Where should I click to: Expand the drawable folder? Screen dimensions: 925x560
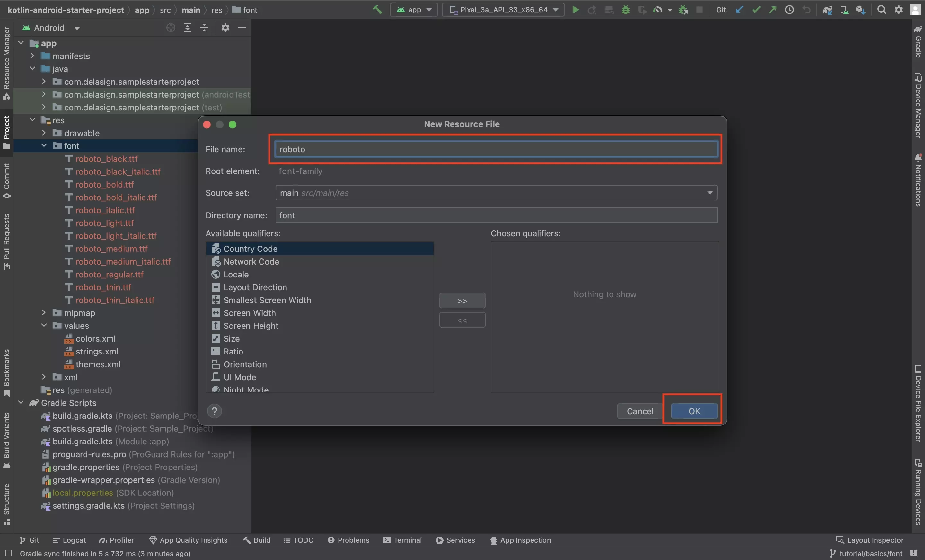[x=44, y=133]
